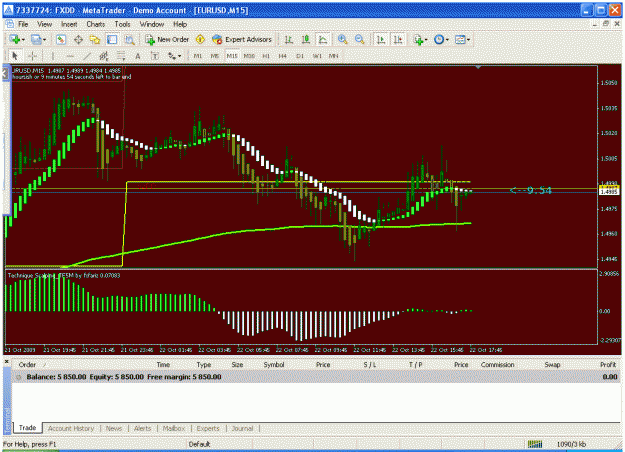
Task: Expand the Arrows tool dropdown arrow
Action: coord(179,56)
